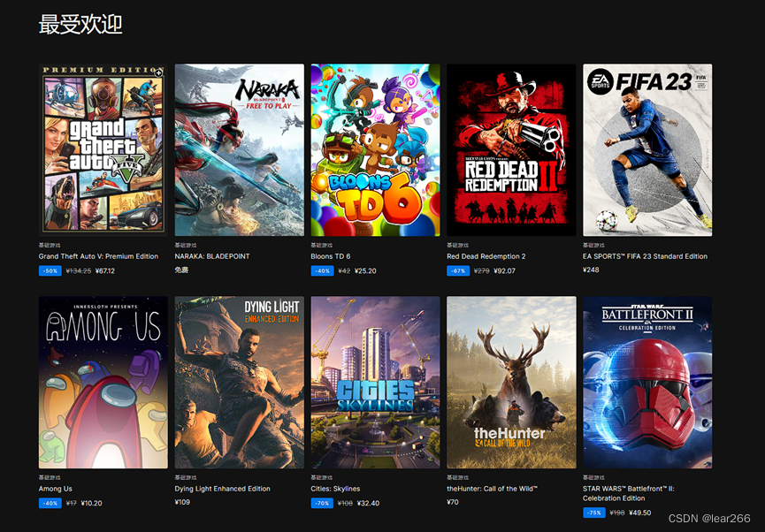Open Red Dead Redemption II cover image
This screenshot has height=532, width=765.
coord(511,149)
